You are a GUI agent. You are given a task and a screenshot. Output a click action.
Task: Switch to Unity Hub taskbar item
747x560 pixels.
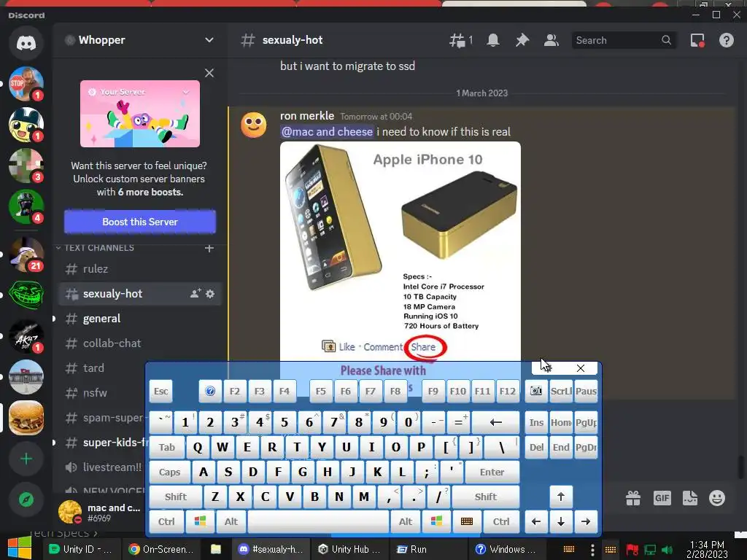349,549
